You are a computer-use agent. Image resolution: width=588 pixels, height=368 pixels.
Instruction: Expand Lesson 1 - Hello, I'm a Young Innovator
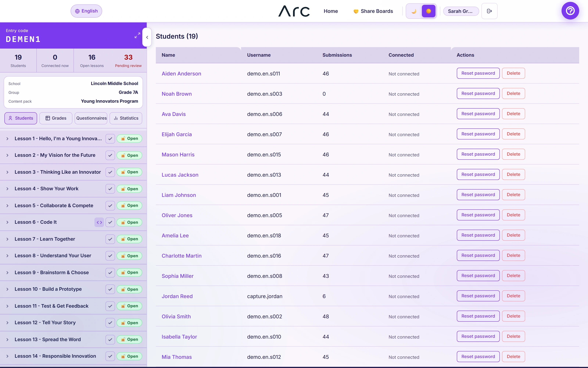coord(7,139)
